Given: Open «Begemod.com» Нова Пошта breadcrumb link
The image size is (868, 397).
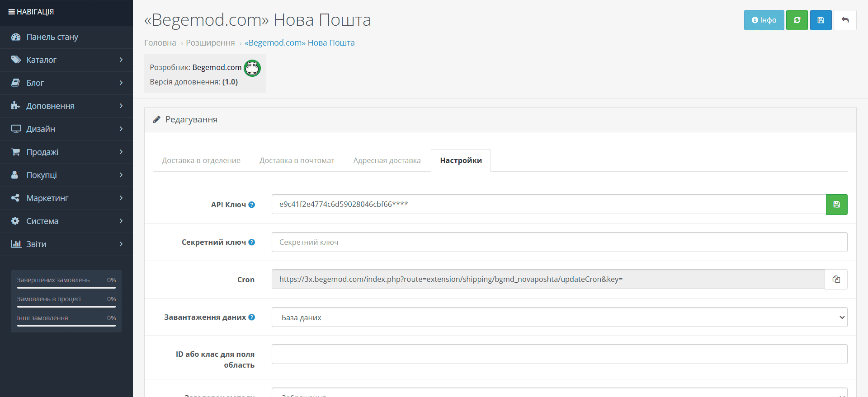Looking at the screenshot, I should 299,43.
